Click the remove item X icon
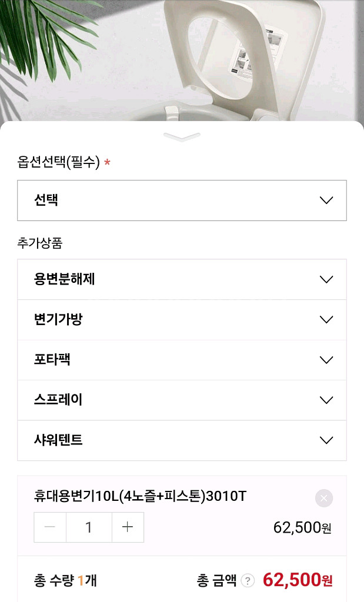Screen dimensions: 364x602 [x=323, y=499]
